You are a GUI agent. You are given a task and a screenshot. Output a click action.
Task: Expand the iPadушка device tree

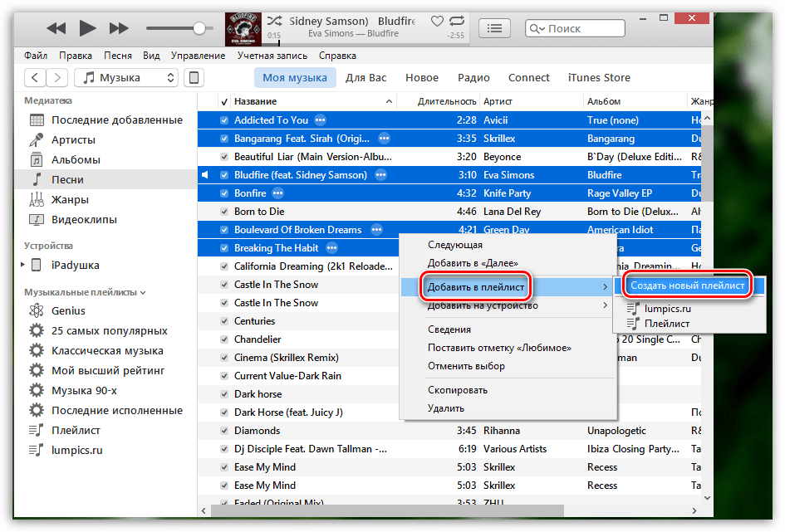click(23, 266)
